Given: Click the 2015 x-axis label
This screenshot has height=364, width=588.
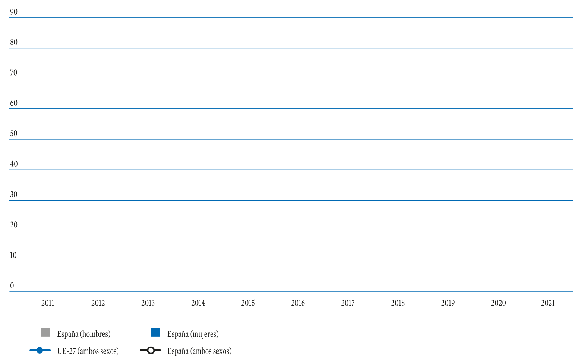Looking at the screenshot, I should 248,303.
